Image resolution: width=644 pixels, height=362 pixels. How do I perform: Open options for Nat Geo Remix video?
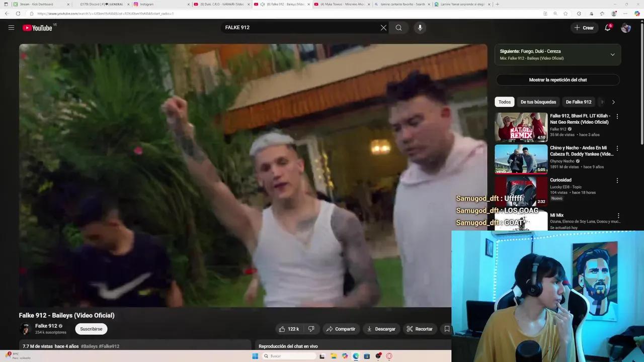pos(617,116)
